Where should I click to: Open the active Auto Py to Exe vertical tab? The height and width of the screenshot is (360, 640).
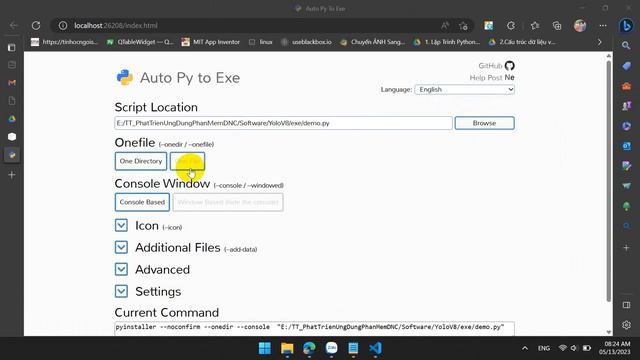coord(12,155)
